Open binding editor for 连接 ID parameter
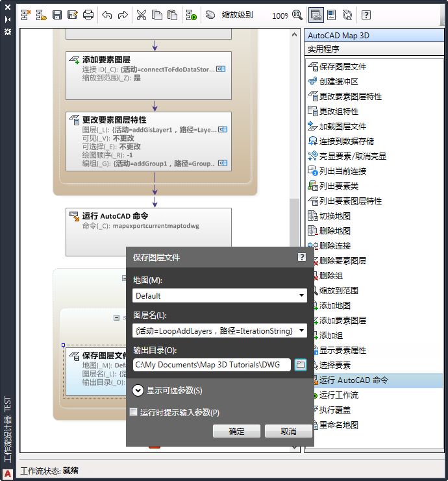The image size is (448, 481). click(x=221, y=69)
